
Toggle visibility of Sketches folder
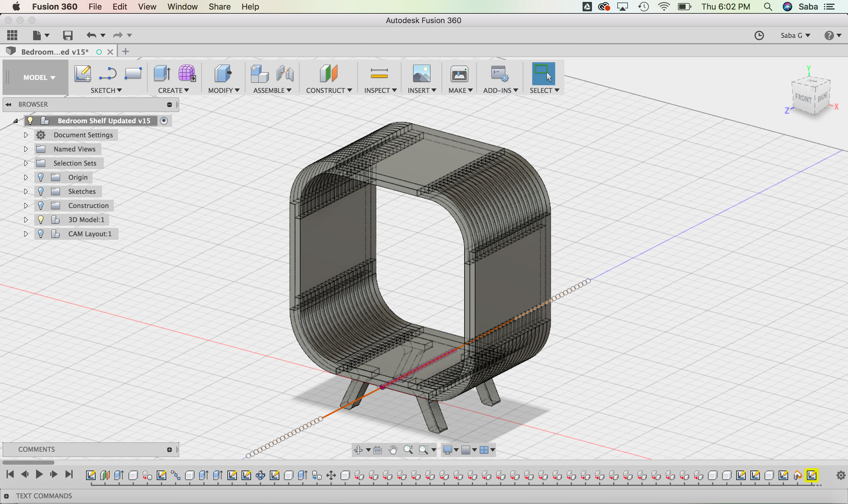(41, 191)
